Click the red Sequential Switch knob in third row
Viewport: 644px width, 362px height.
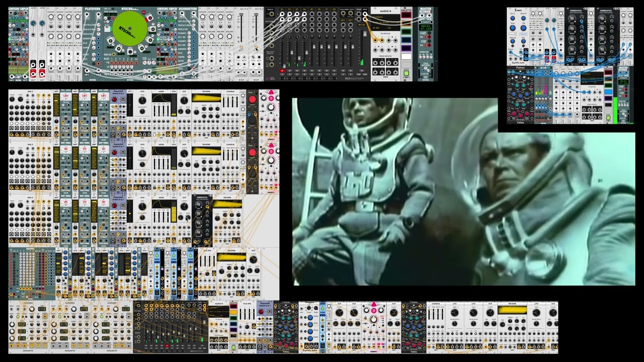[x=114, y=206]
